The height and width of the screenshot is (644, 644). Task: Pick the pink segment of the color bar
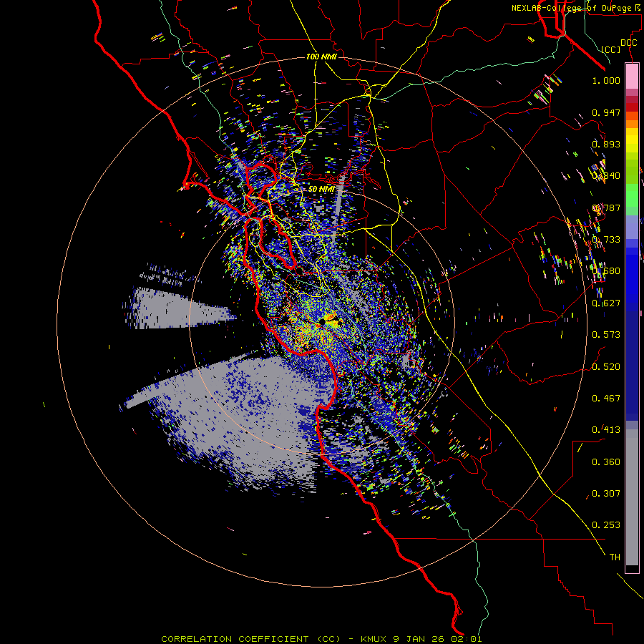click(x=632, y=76)
